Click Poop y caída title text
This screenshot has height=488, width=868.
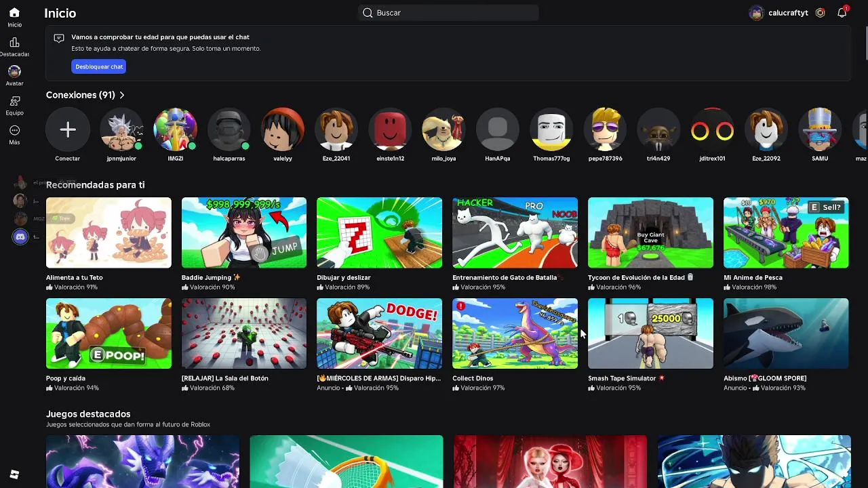[x=66, y=378]
